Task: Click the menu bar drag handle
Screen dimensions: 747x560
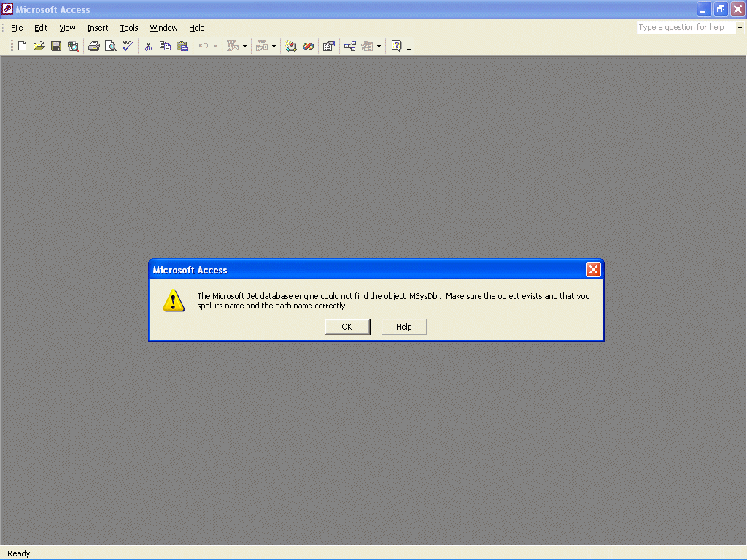Action: [4, 28]
